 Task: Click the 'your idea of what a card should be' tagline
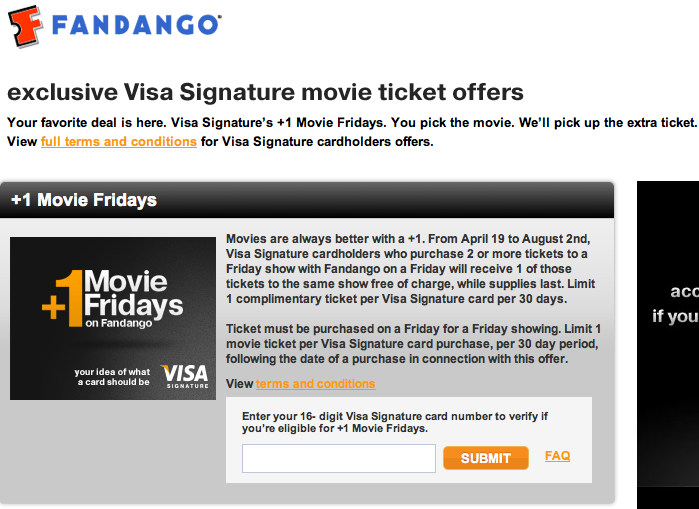coord(112,377)
